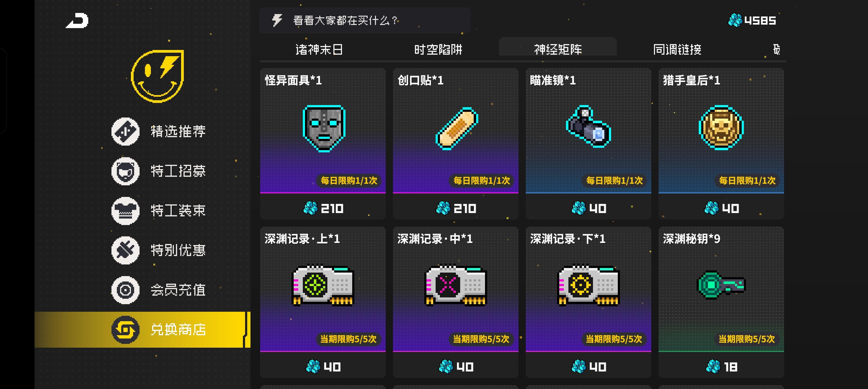Buy 深渊秘钥 key for 18 gems
Image resolution: width=868 pixels, height=389 pixels.
[721, 367]
